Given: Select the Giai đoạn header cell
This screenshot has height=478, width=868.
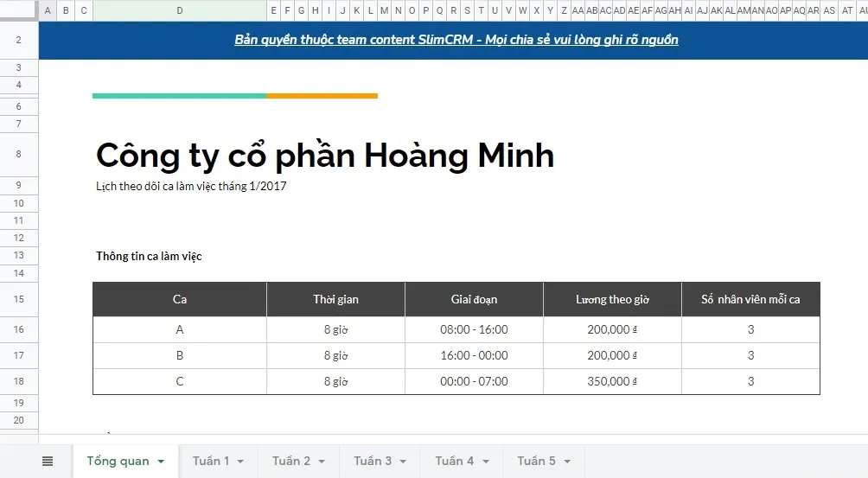Looking at the screenshot, I should click(475, 299).
